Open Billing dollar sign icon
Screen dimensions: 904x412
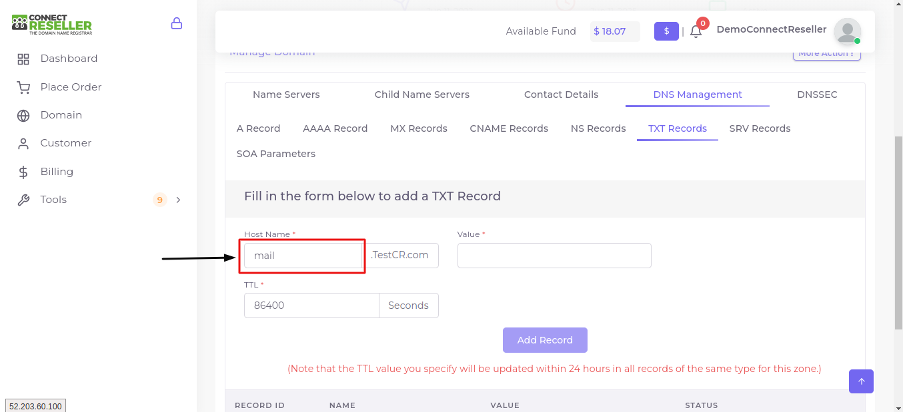[x=23, y=172]
